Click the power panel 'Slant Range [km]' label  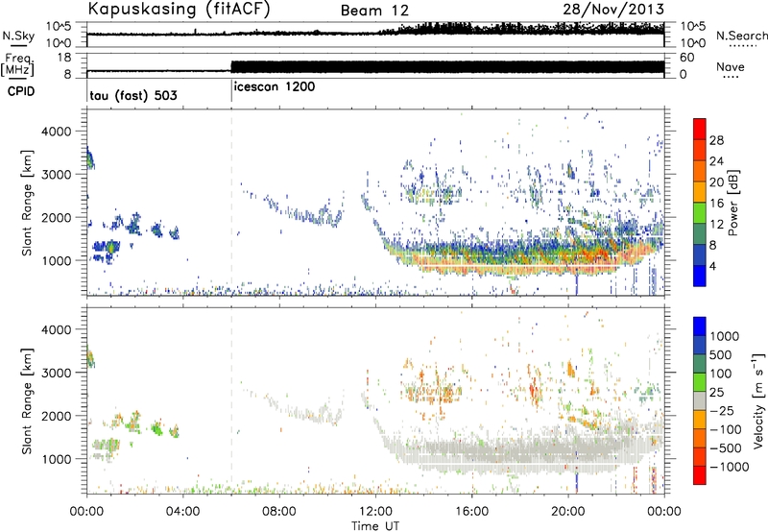[28, 203]
